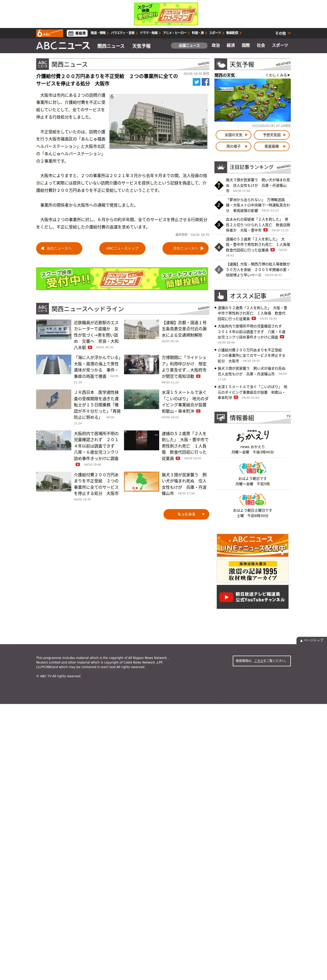This screenshot has height=980, width=327.
Task: Open the ライドシェア 万博 headline
Action: click(184, 367)
